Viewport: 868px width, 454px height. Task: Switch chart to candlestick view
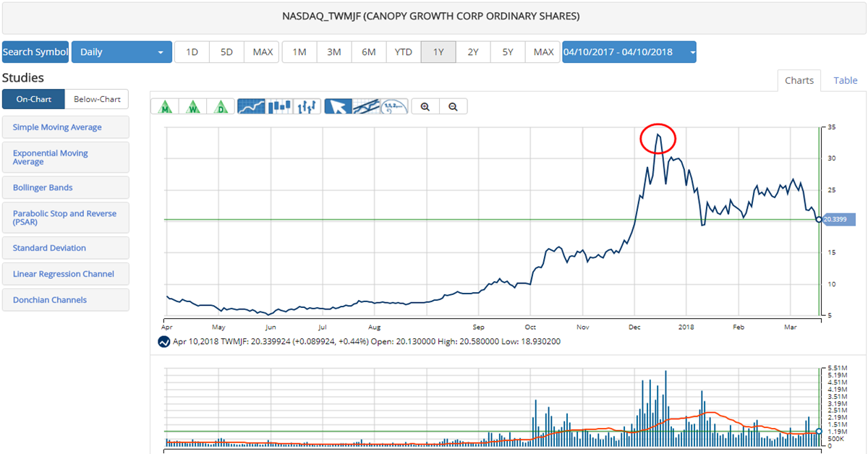pyautogui.click(x=279, y=106)
